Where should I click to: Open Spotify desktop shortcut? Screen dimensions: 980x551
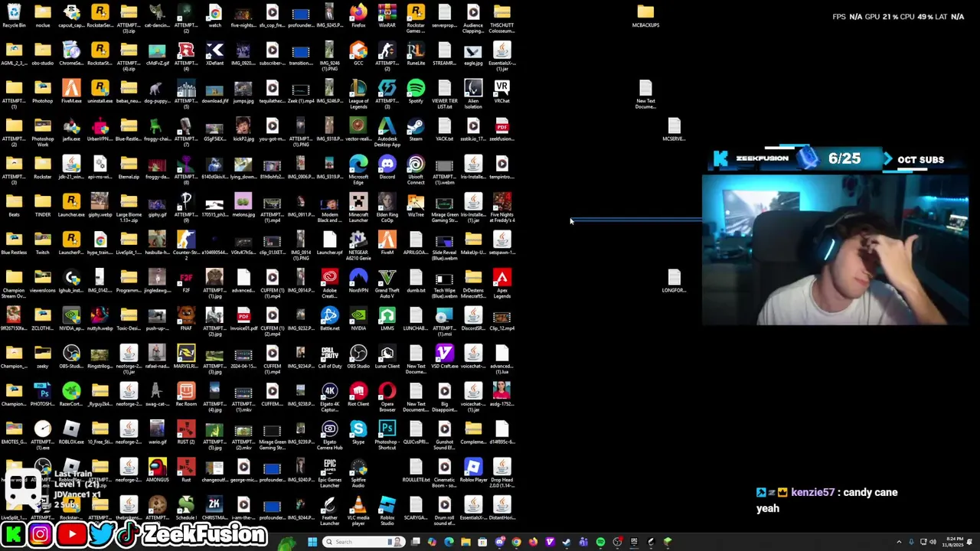click(416, 92)
